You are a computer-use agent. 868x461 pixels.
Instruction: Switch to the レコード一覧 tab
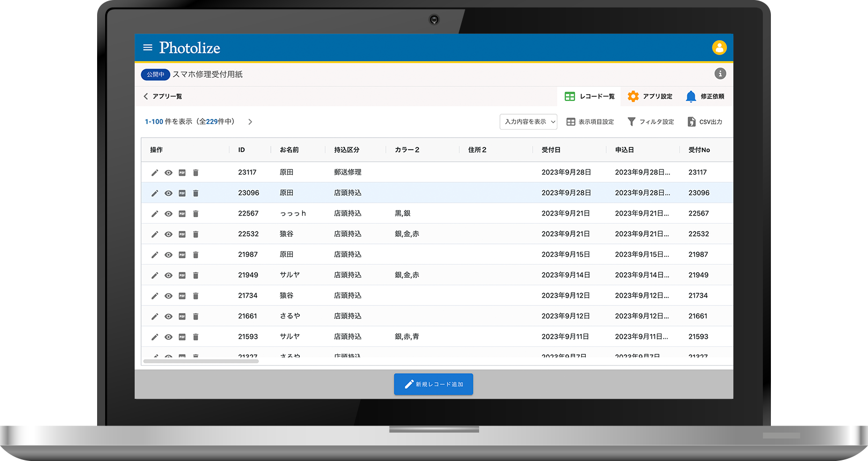[x=590, y=96]
